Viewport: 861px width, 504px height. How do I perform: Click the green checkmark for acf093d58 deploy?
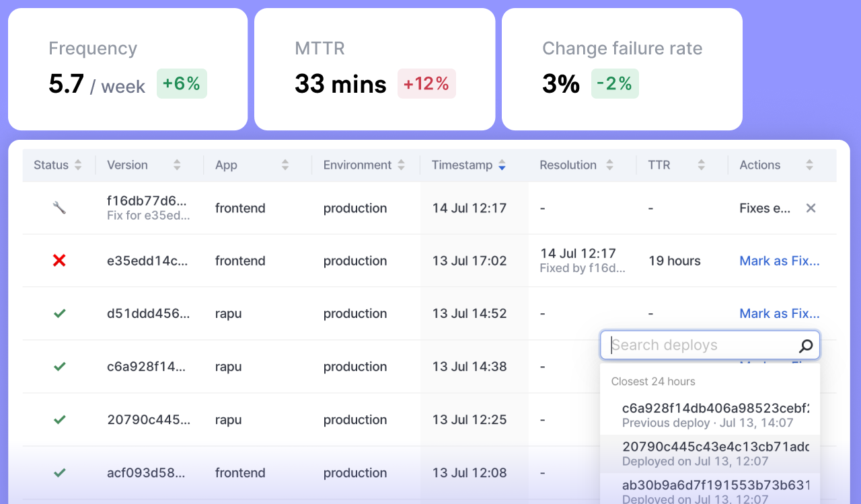click(x=59, y=472)
